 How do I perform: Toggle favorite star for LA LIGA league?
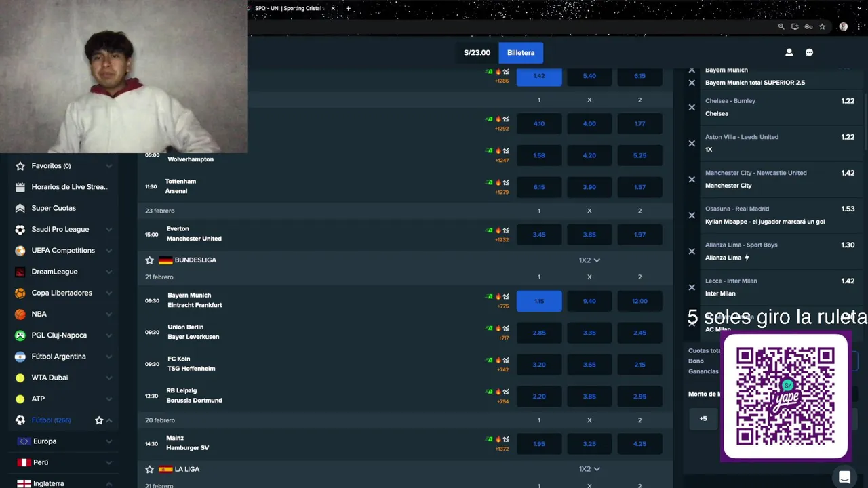point(150,469)
